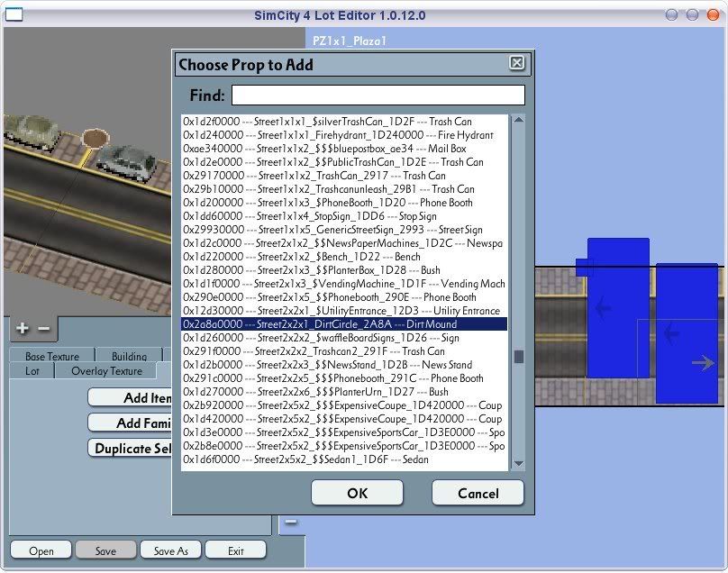This screenshot has height=573, width=728.
Task: Click the dirt circle prop in 3D view
Action: pyautogui.click(x=96, y=138)
